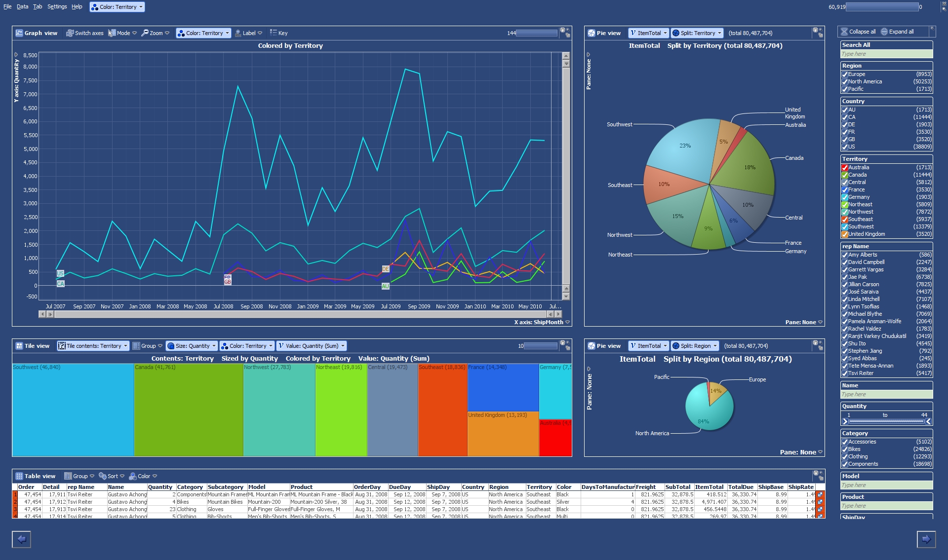Open Table view Sort tool
Screen dimensions: 948x560
coord(112,476)
